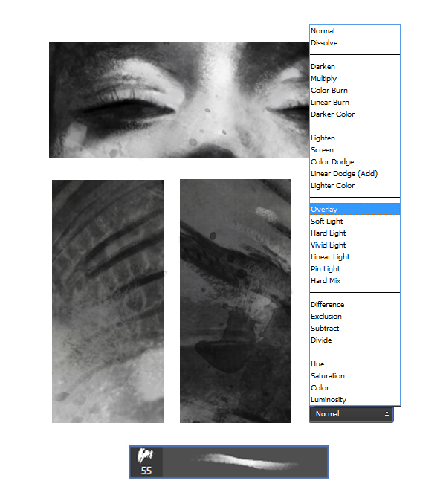Pick the Hard Mix blend mode
The image size is (446, 504).
(355, 281)
